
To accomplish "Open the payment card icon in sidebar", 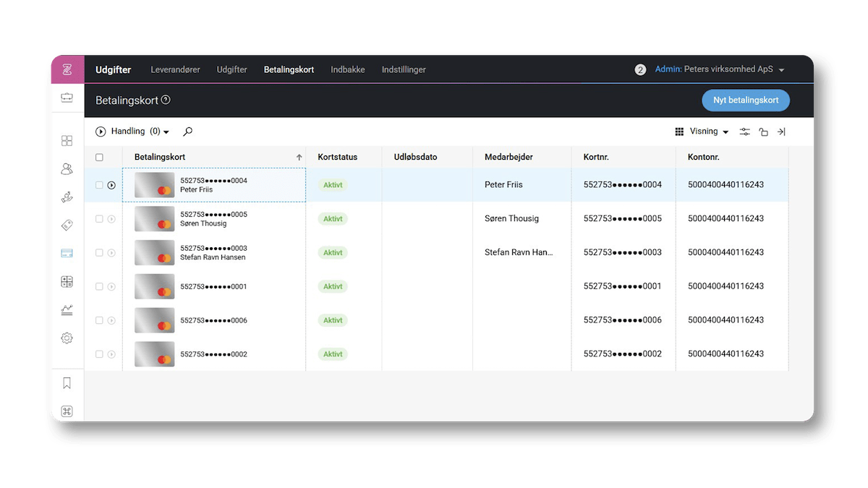I will coord(67,253).
